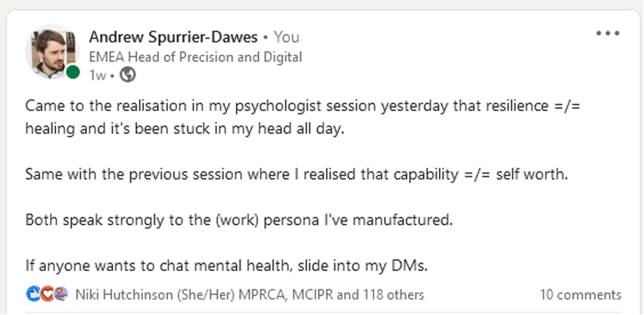Image resolution: width=644 pixels, height=315 pixels.
Task: Click the globe public visibility icon
Action: click(128, 75)
